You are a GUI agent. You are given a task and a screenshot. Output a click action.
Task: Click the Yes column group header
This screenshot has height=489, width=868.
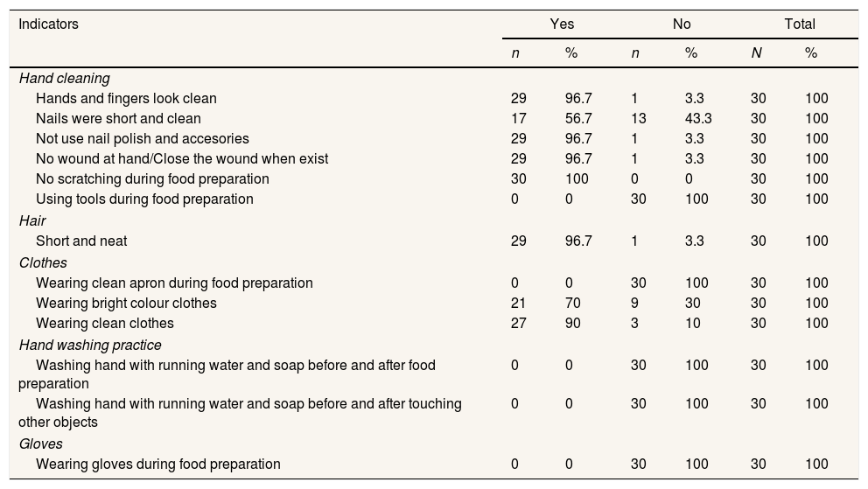click(561, 24)
